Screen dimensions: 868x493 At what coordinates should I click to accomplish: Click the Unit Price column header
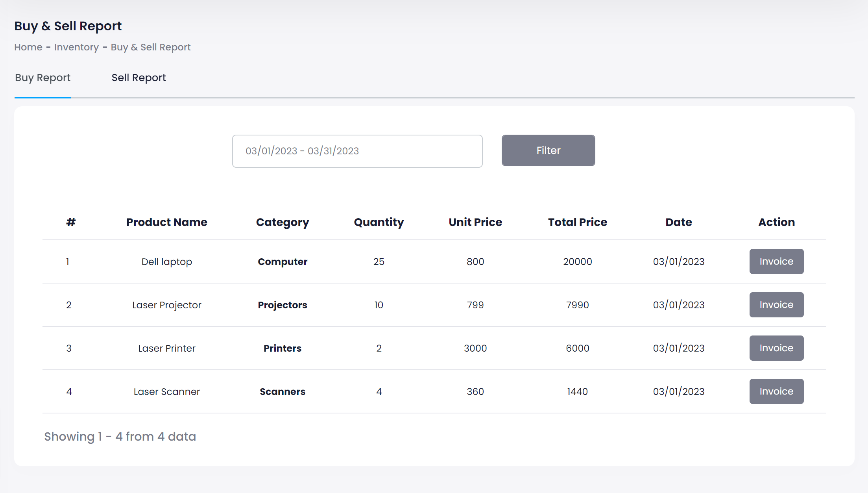click(475, 222)
